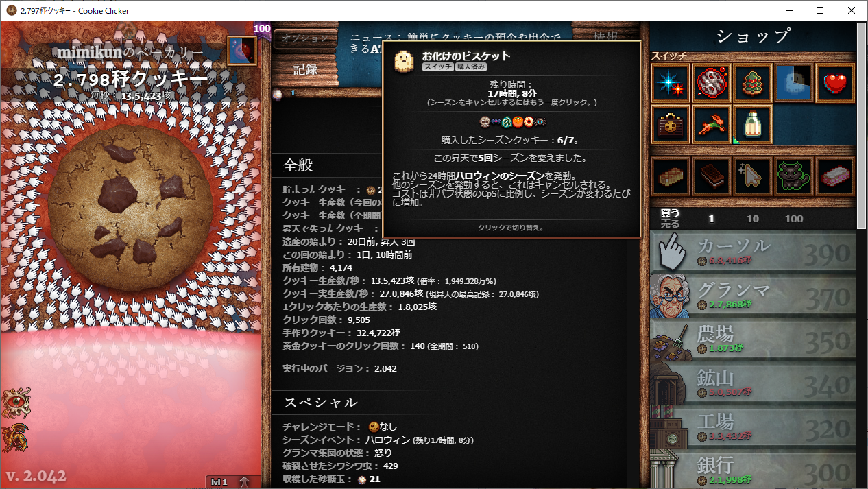Click the shop panel vertical scrollbar
The height and width of the screenshot is (489, 868).
click(x=862, y=126)
